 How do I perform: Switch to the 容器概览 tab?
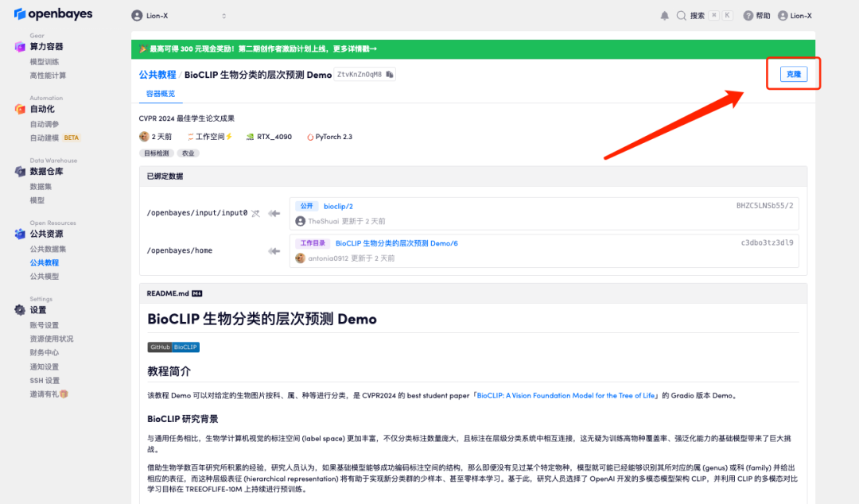click(x=161, y=94)
